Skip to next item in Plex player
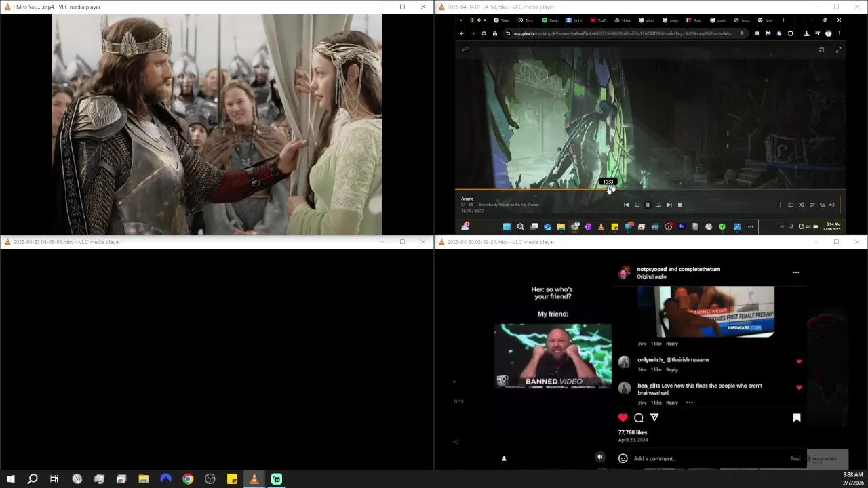The width and height of the screenshot is (868, 488). click(x=669, y=205)
